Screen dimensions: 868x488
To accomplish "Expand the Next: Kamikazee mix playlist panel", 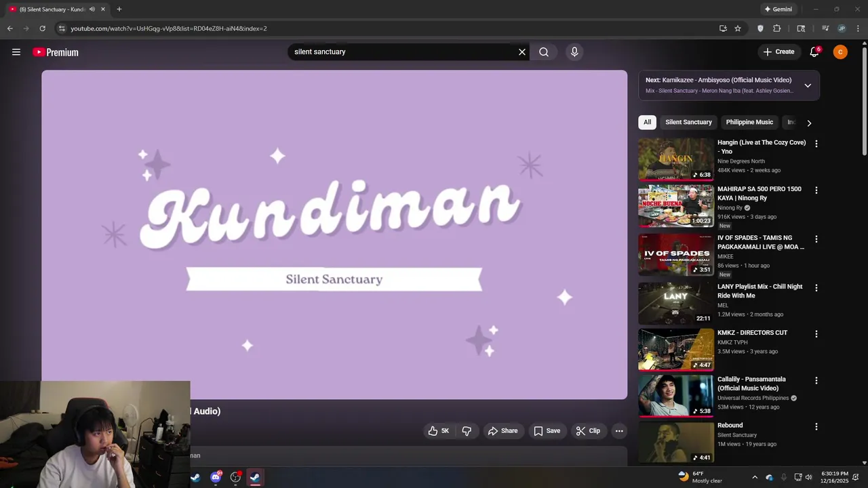I will [808, 85].
